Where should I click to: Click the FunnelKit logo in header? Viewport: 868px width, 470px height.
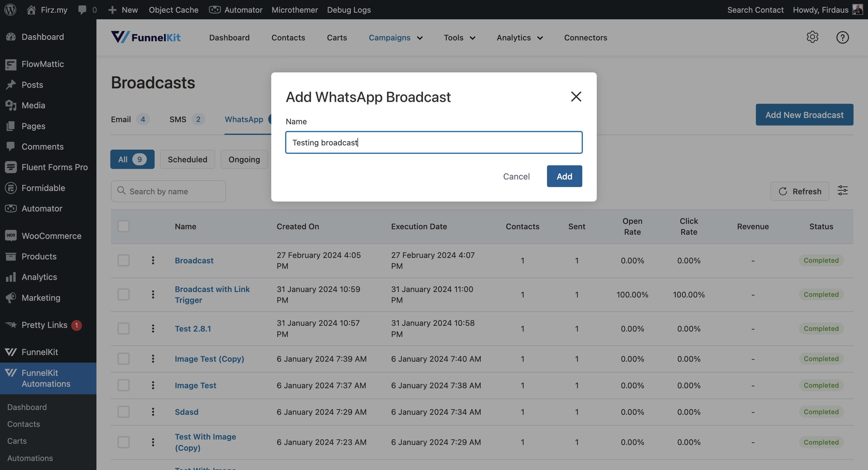(146, 37)
